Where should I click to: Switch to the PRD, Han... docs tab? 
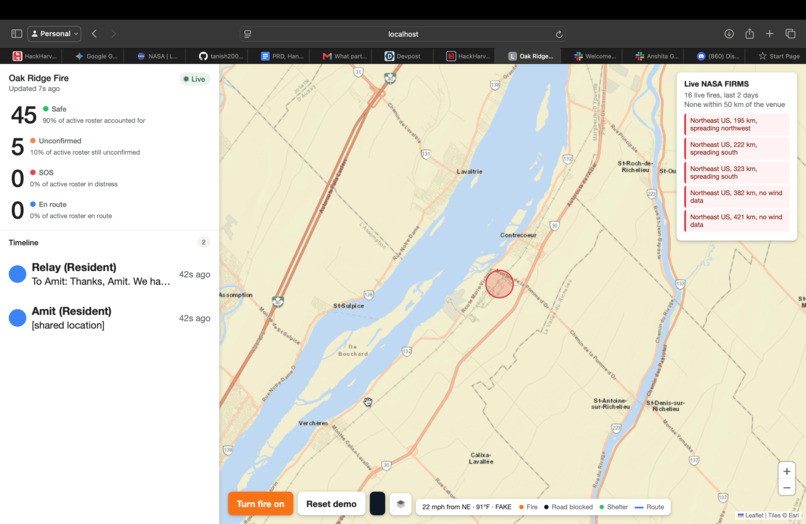point(282,56)
